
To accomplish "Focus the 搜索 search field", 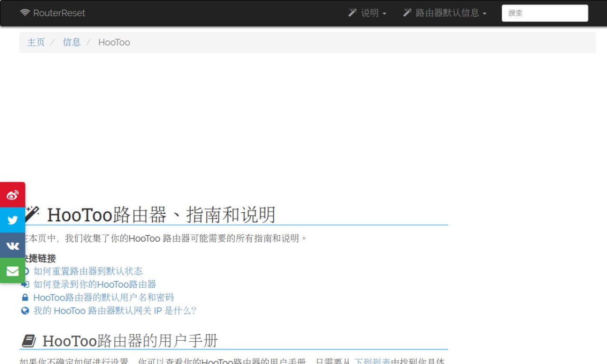I will tap(545, 13).
